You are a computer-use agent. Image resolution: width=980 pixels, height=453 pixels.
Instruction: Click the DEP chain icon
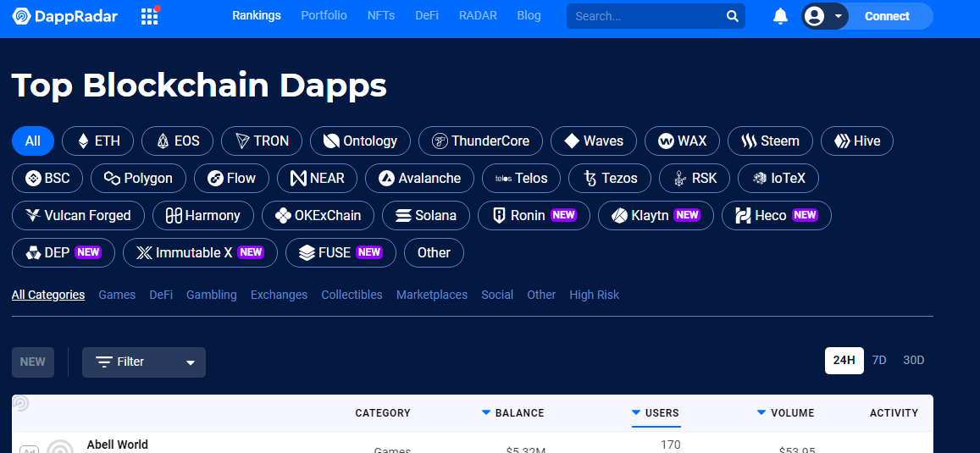tap(33, 253)
